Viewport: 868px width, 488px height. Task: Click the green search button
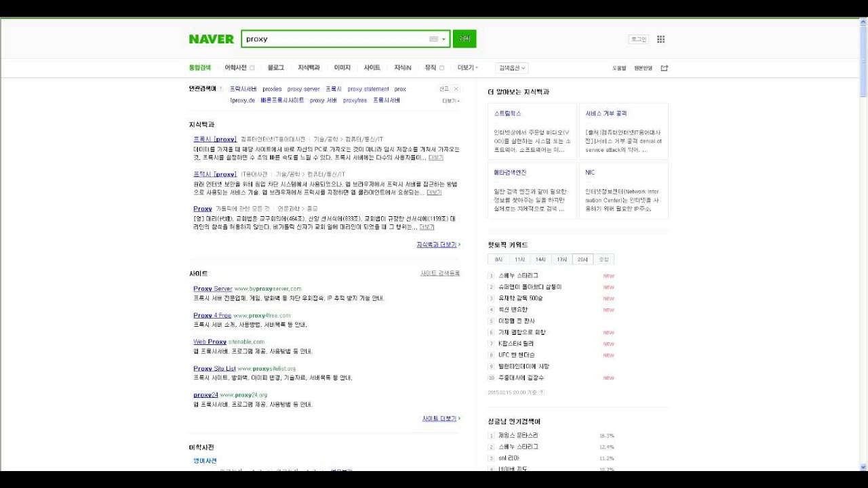[465, 39]
